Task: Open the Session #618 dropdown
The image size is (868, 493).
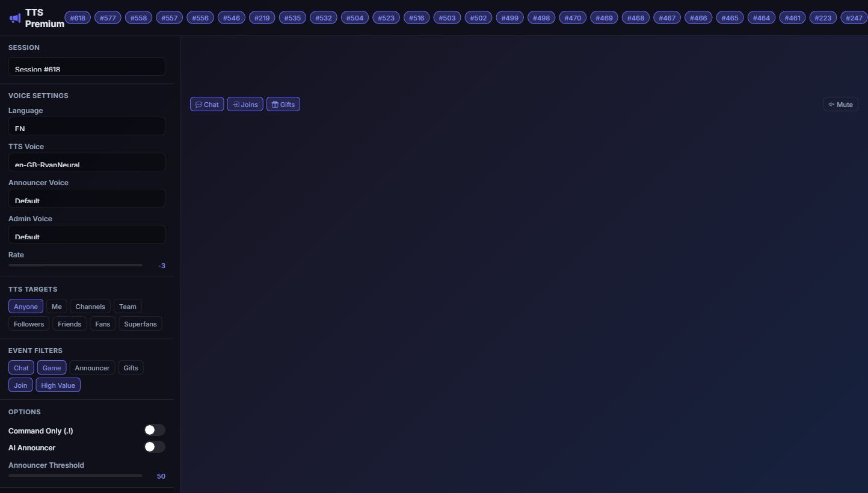Action: [x=87, y=66]
